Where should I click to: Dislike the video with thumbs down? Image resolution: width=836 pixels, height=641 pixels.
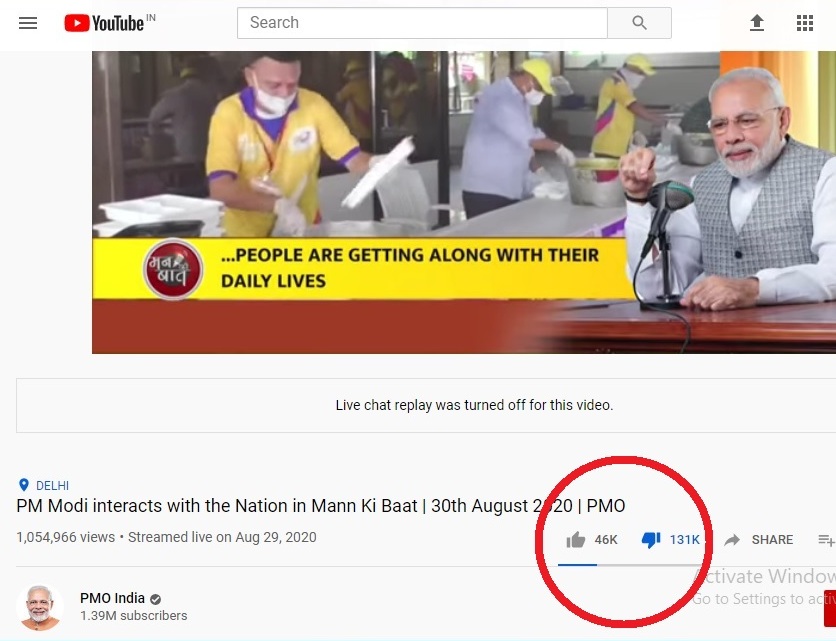(x=651, y=540)
